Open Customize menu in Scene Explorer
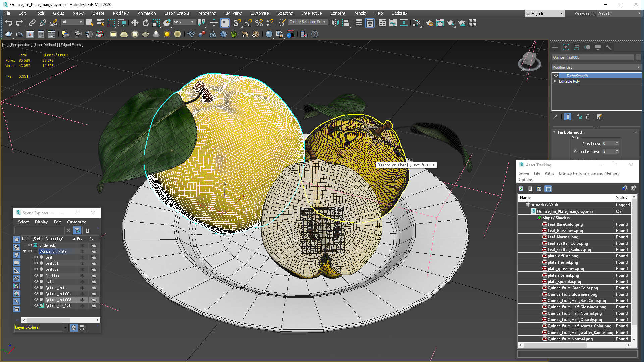This screenshot has width=644, height=362. point(76,222)
